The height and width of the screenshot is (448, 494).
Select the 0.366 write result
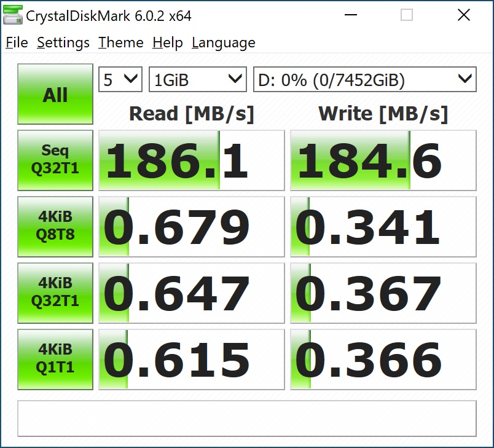point(383,360)
